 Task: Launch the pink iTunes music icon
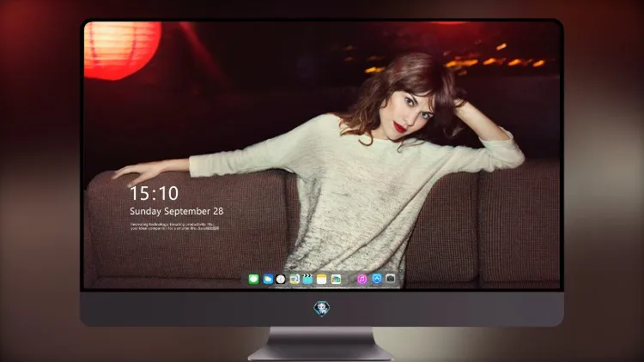[x=361, y=279]
